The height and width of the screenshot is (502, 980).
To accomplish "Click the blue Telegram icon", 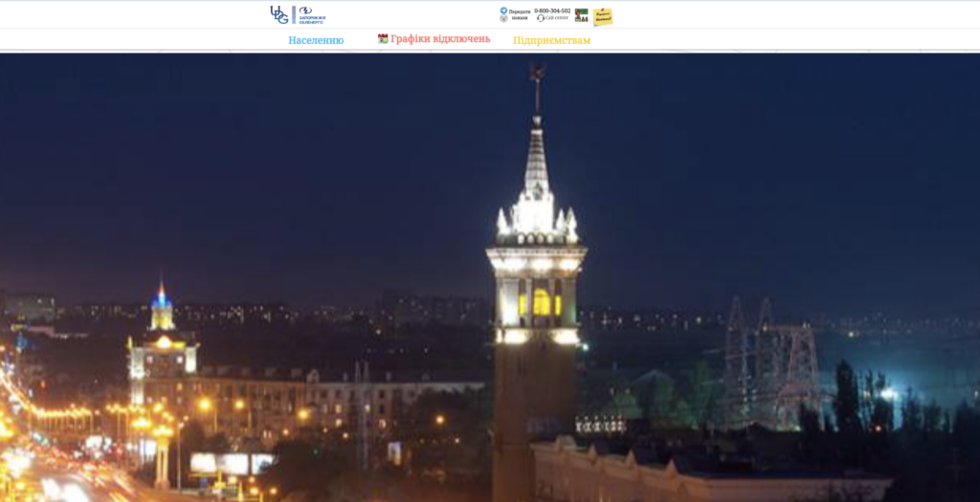I will pyautogui.click(x=503, y=11).
